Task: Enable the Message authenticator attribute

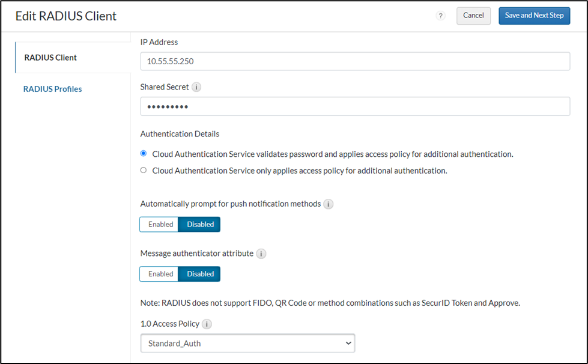Action: pyautogui.click(x=159, y=274)
